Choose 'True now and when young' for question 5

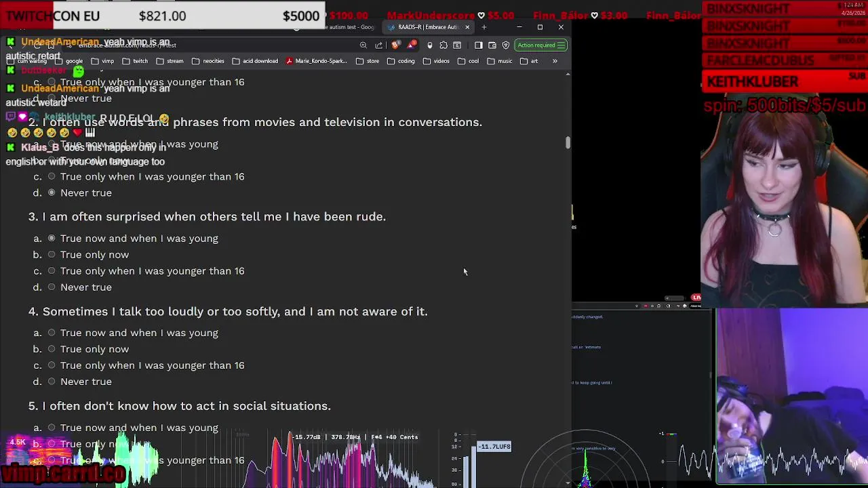52,428
